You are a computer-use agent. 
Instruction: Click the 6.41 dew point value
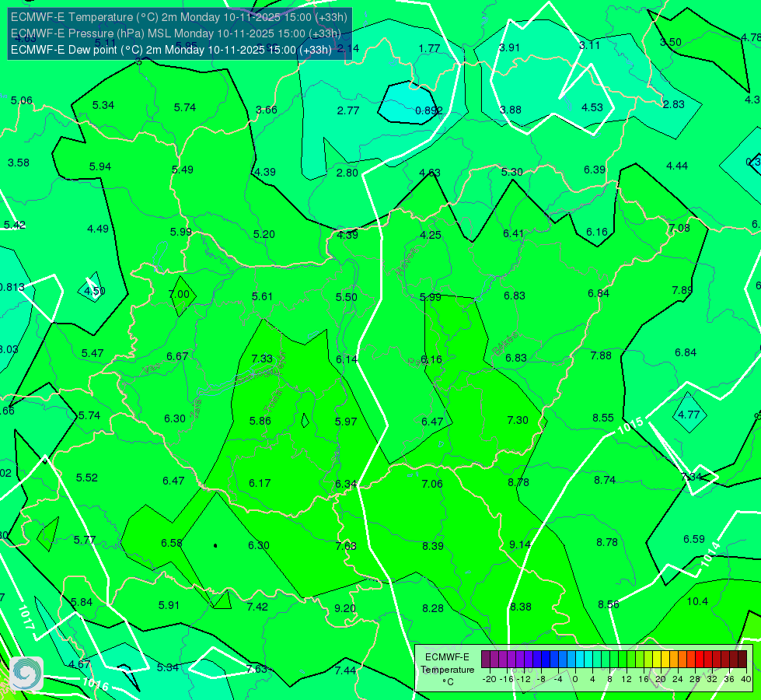(x=514, y=233)
